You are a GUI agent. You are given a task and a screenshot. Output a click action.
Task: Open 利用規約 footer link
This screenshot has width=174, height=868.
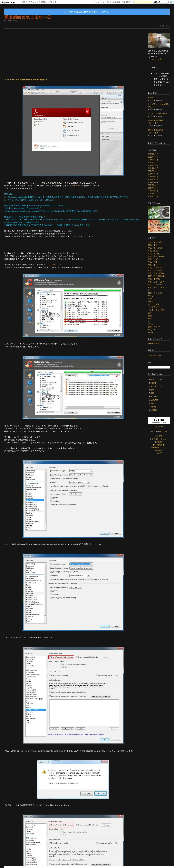[158, 442]
